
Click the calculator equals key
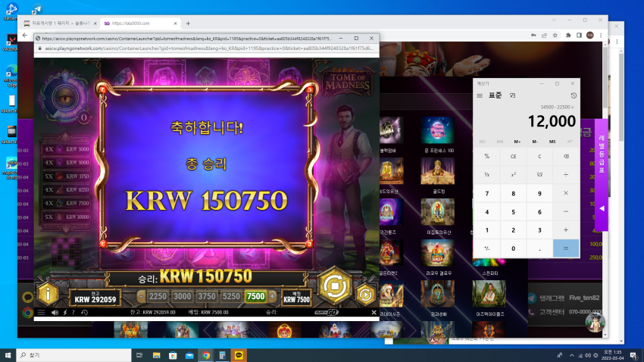(x=565, y=248)
